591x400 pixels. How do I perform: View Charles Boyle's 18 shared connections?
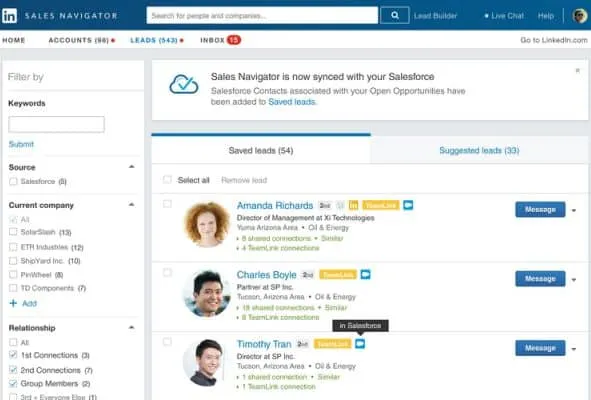pos(278,308)
